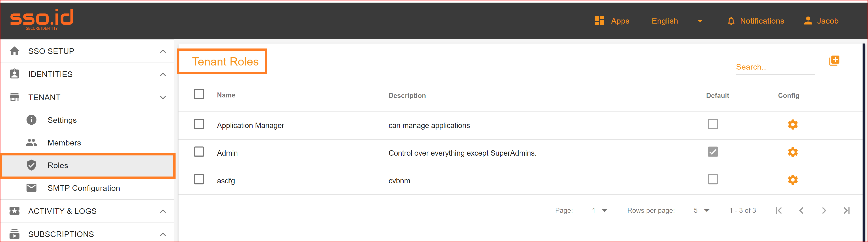The width and height of the screenshot is (868, 242).
Task: Click the Jacob user profile icon
Action: pos(808,21)
